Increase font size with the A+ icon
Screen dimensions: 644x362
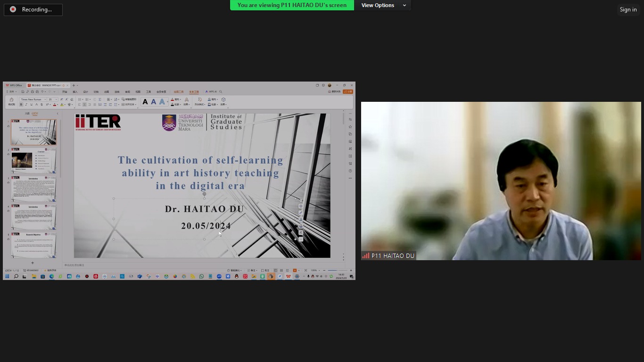pyautogui.click(x=62, y=99)
